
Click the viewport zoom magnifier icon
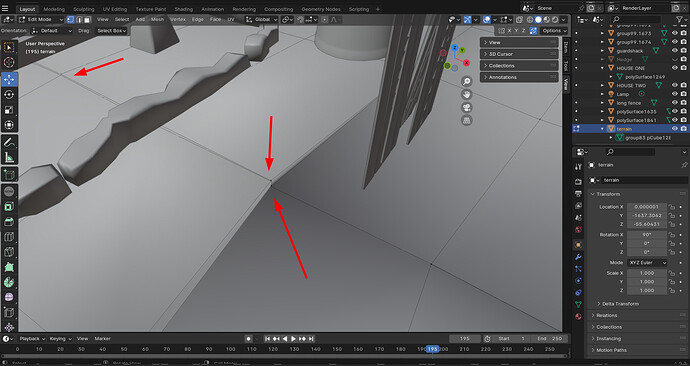tap(466, 81)
